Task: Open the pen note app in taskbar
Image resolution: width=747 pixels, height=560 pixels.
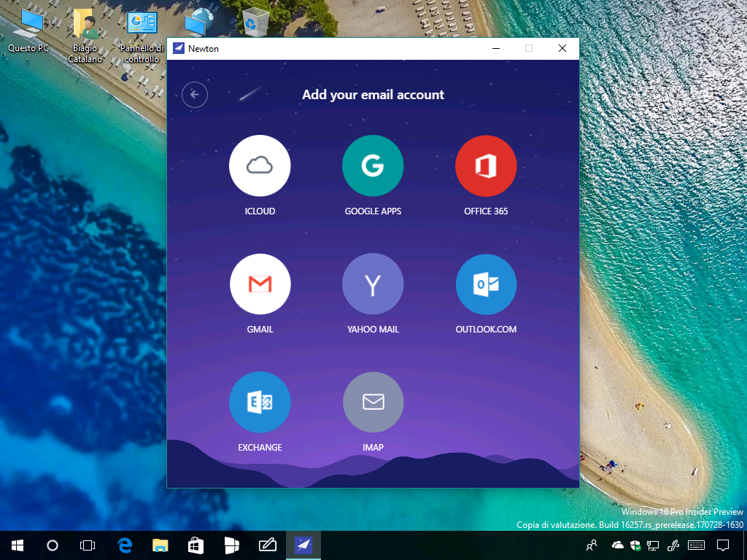Action: (x=267, y=545)
